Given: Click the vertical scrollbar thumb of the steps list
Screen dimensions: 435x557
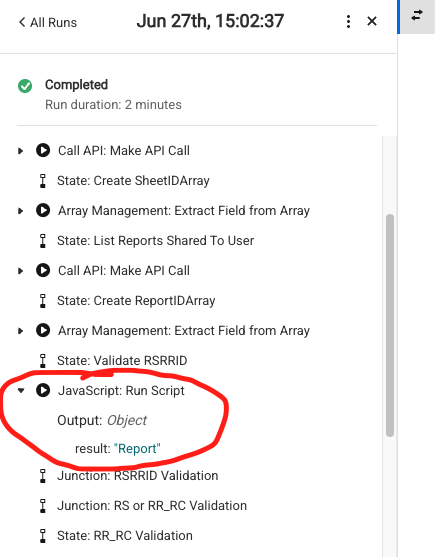Looking at the screenshot, I should 390,325.
